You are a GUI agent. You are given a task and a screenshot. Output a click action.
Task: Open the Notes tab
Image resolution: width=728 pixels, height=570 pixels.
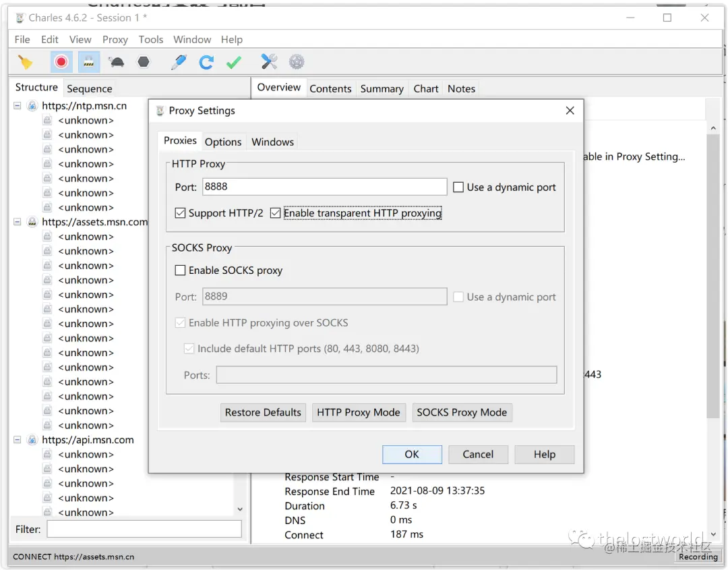point(462,89)
